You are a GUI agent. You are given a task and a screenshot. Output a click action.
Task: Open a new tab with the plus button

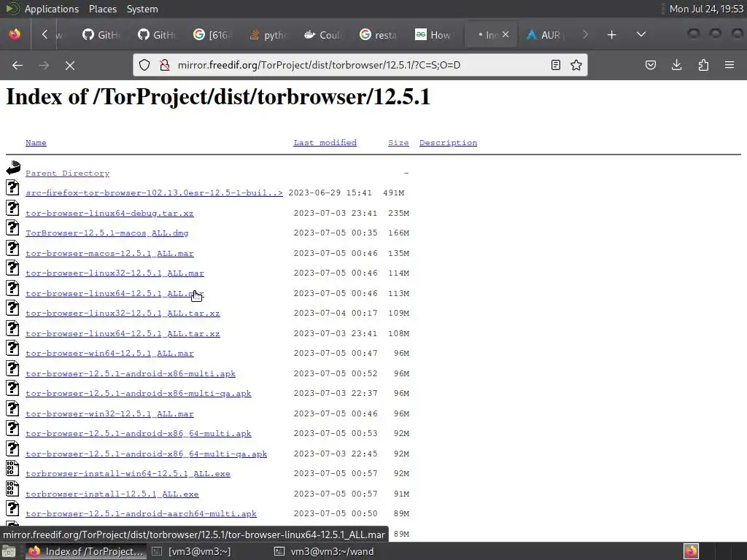coord(612,35)
